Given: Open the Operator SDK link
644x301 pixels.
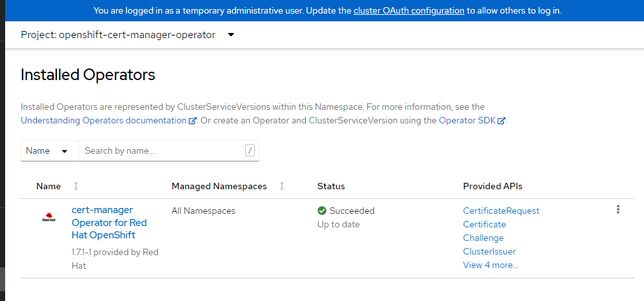Looking at the screenshot, I should click(472, 121).
